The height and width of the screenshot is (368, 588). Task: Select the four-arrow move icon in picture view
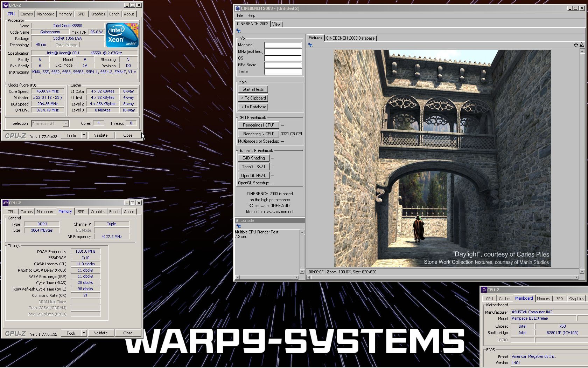576,45
